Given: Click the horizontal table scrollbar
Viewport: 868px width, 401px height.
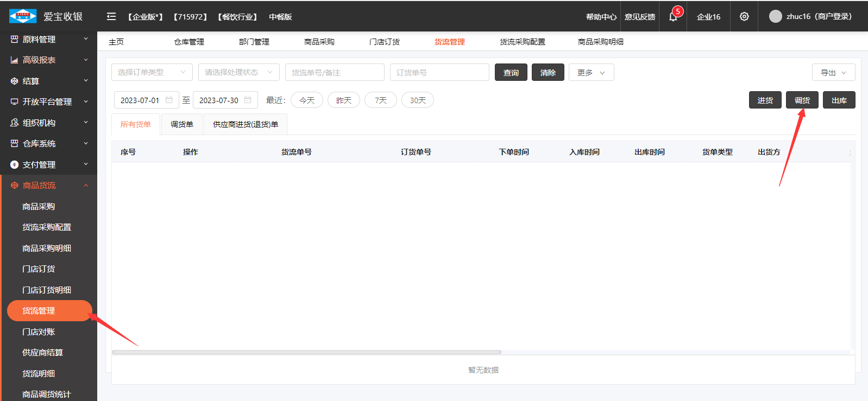Looking at the screenshot, I should click(x=306, y=352).
